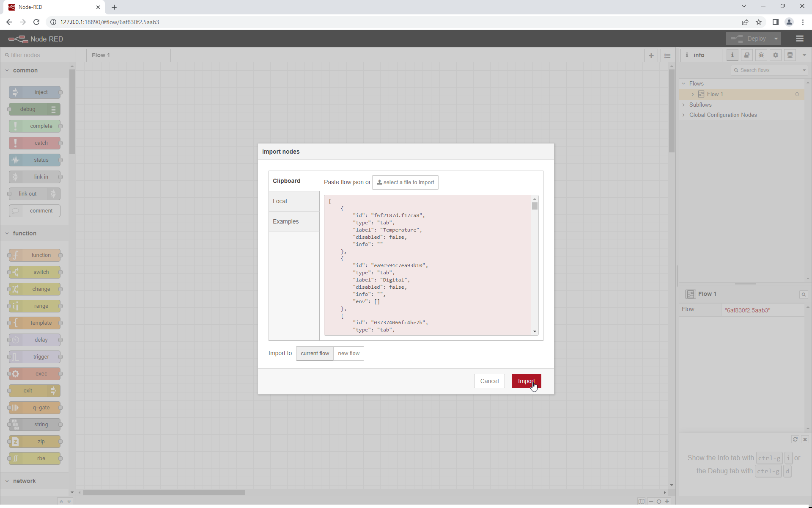Find Flow 1 in workspace search icon
Viewport: 812px width, 508px height.
click(804, 295)
